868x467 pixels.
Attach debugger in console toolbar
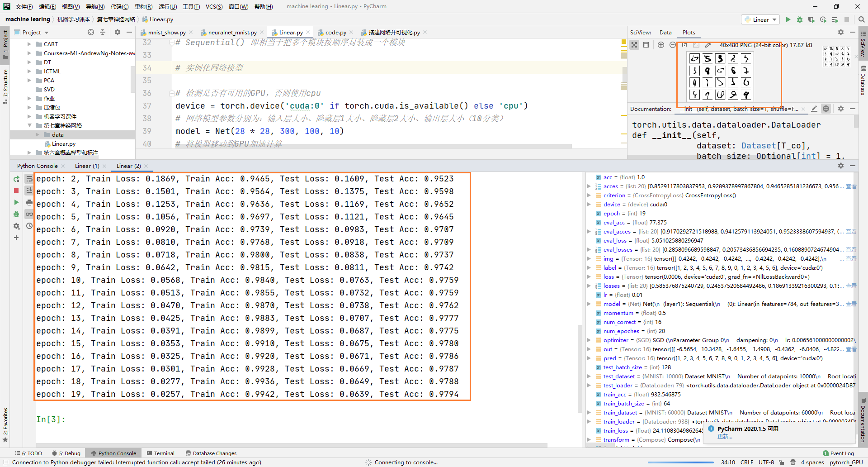[16, 214]
